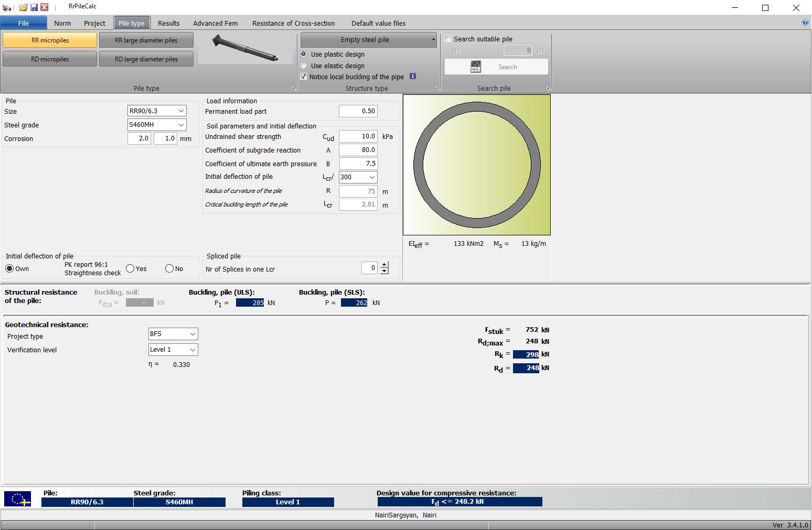Image resolution: width=812 pixels, height=530 pixels.
Task: Choose No for PK report straightness check
Action: tap(169, 268)
